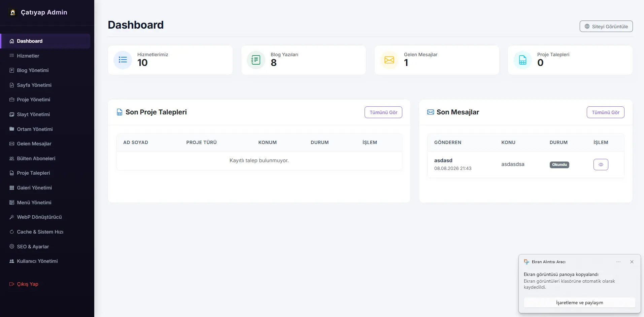Click the Son Proje Talepleri header icon
This screenshot has height=317, width=644.
pyautogui.click(x=120, y=112)
